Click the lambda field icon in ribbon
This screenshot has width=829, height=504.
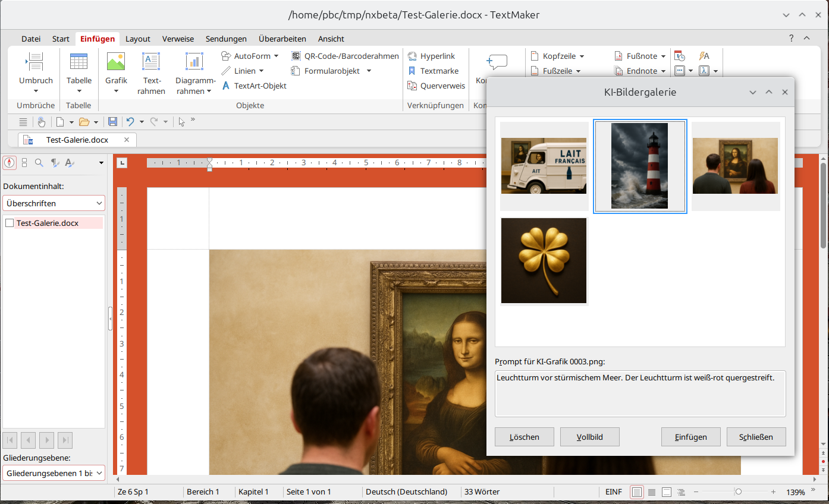[704, 71]
